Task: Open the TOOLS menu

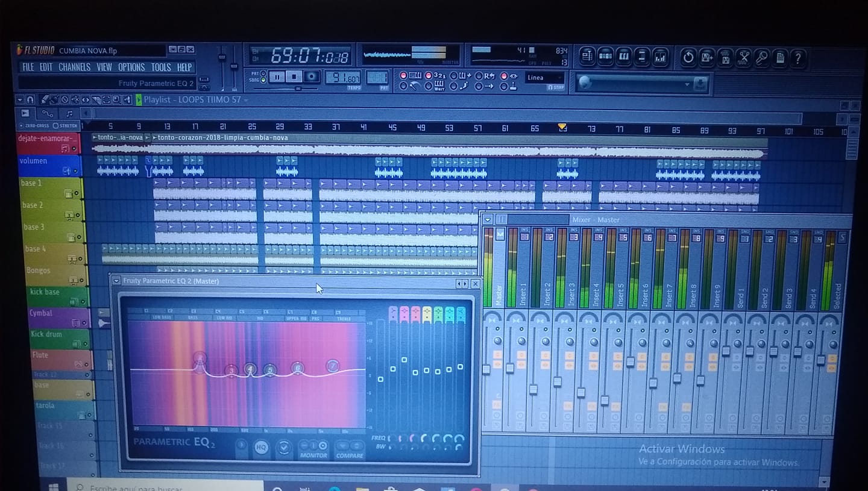Action: click(161, 67)
